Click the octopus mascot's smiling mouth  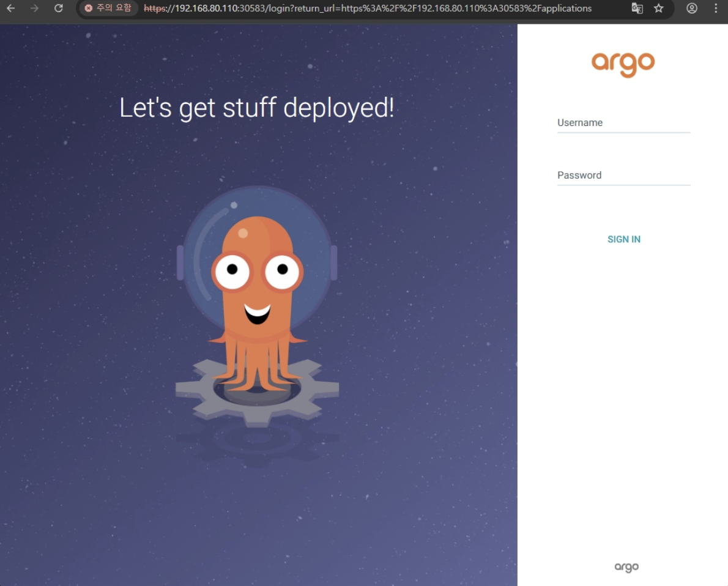[258, 313]
